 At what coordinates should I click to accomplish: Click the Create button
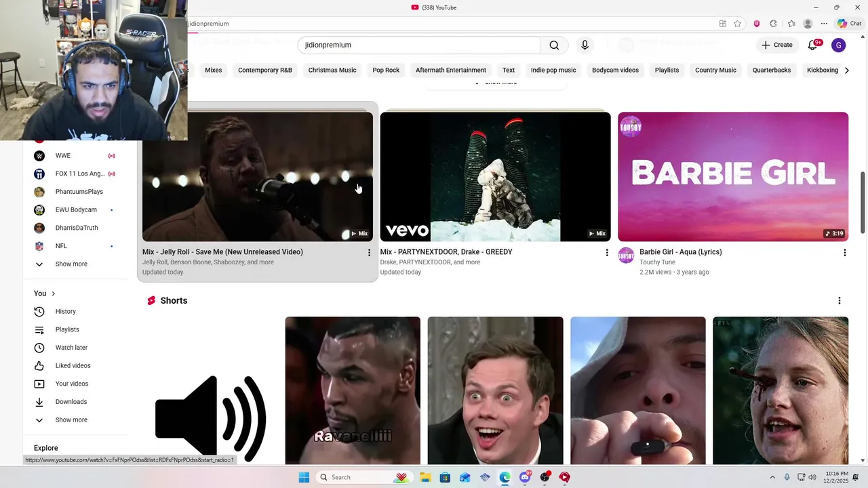tap(776, 45)
